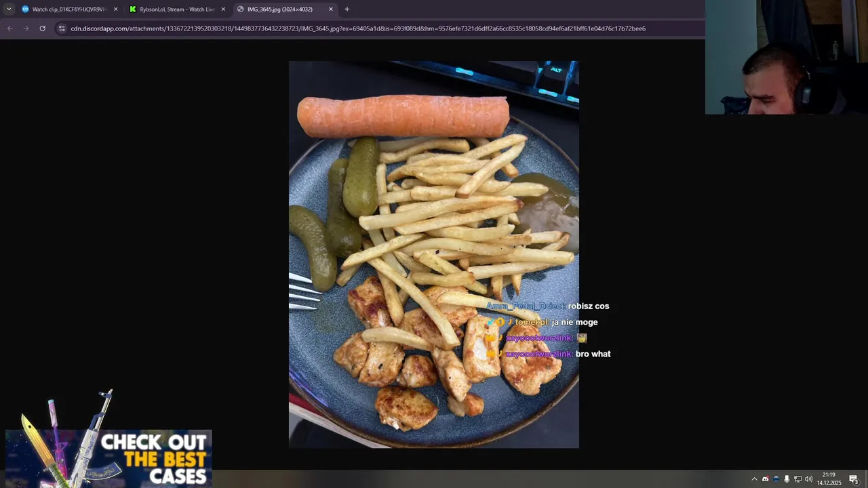868x488 pixels.
Task: Open the clock and calendar flyout
Action: (829, 479)
